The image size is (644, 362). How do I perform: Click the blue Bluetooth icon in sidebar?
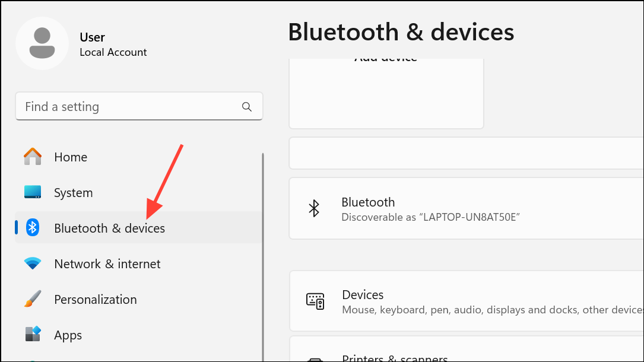pyautogui.click(x=32, y=228)
